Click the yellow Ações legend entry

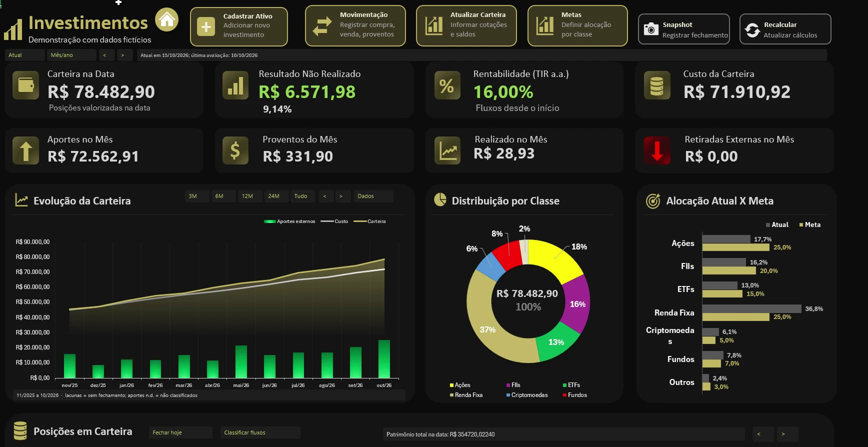(460, 385)
